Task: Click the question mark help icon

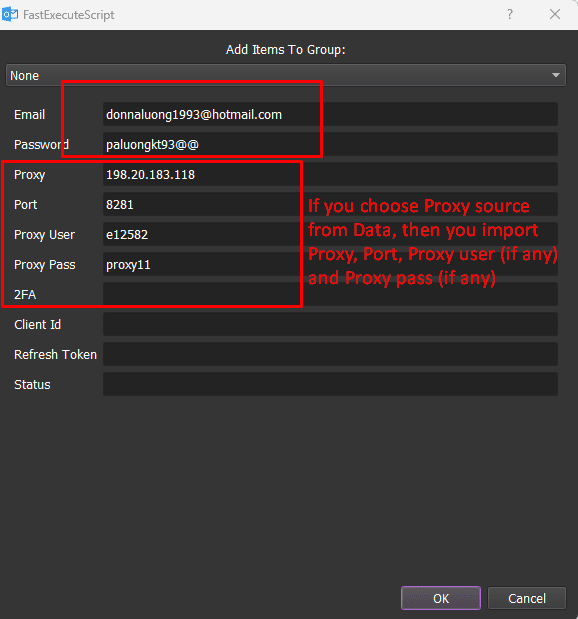Action: (510, 14)
